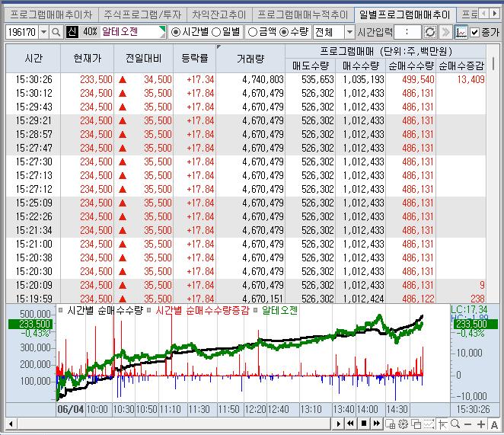Click the black 신 badge icon

(x=72, y=32)
